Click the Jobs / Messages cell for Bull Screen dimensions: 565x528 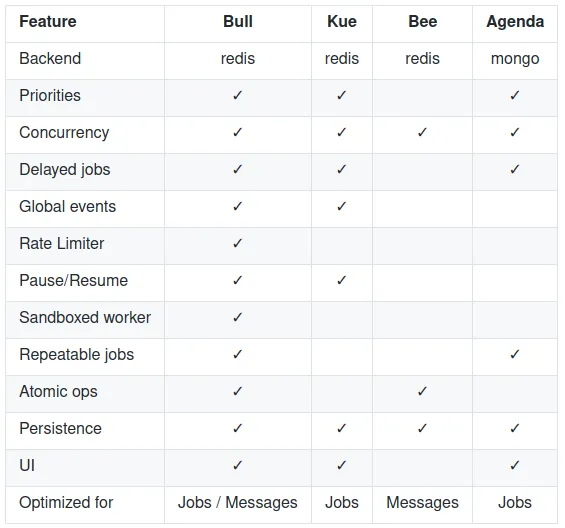pyautogui.click(x=238, y=503)
